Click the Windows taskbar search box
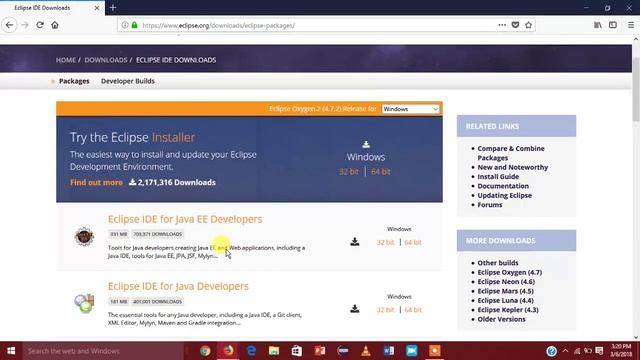The width and height of the screenshot is (640, 360). pyautogui.click(x=103, y=351)
